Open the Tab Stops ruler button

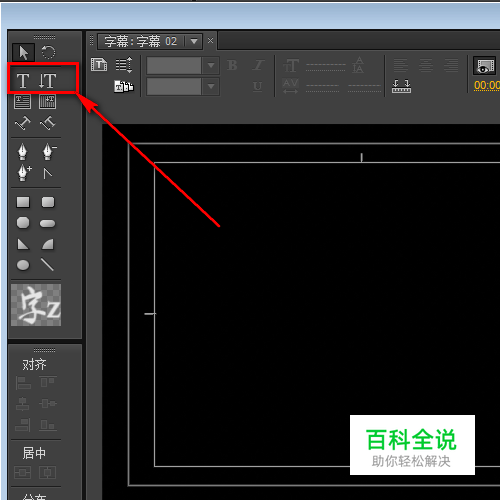[x=401, y=86]
